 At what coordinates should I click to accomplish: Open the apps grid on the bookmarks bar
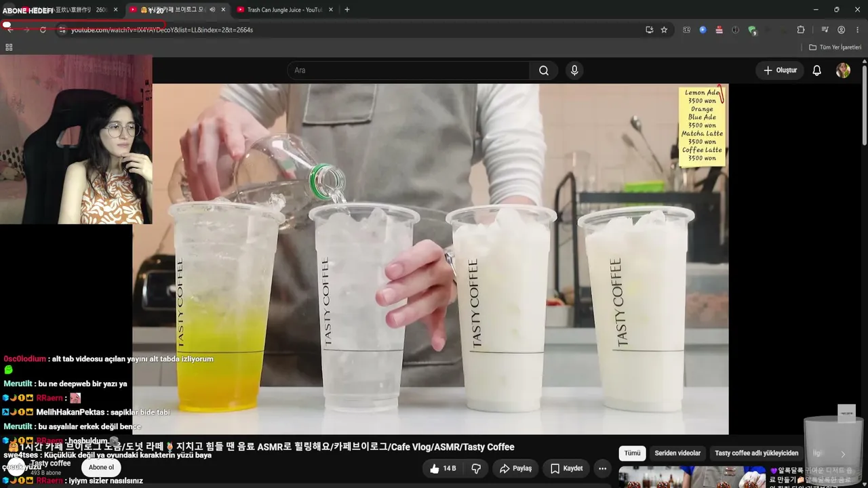point(9,47)
